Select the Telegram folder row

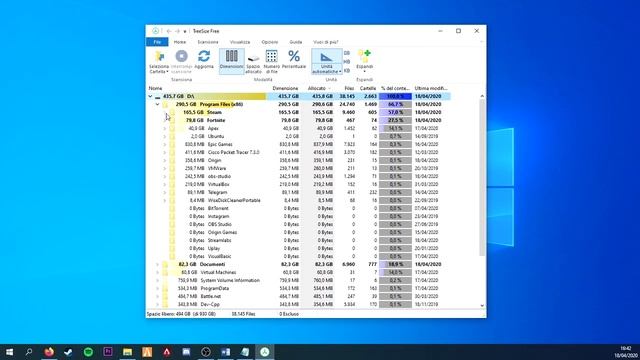tap(299, 193)
